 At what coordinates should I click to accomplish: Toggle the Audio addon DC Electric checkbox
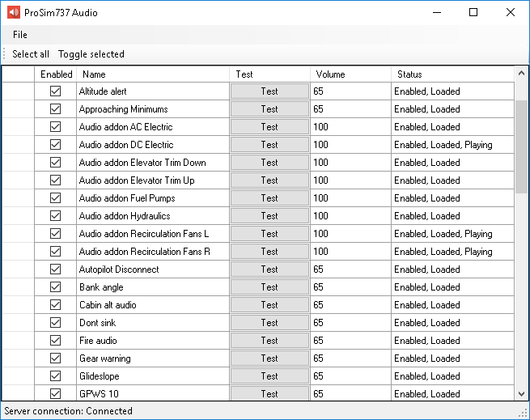click(x=56, y=144)
